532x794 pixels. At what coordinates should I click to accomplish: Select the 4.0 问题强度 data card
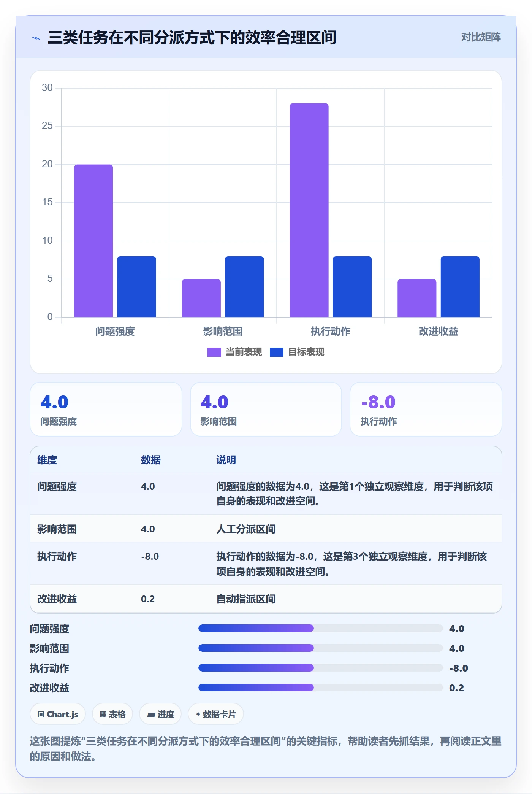coord(106,409)
